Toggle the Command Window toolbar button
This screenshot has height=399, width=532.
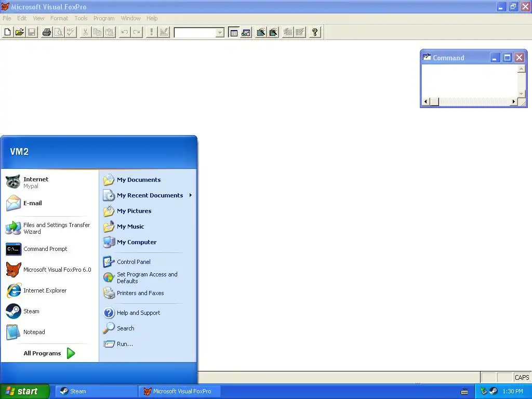click(x=234, y=32)
